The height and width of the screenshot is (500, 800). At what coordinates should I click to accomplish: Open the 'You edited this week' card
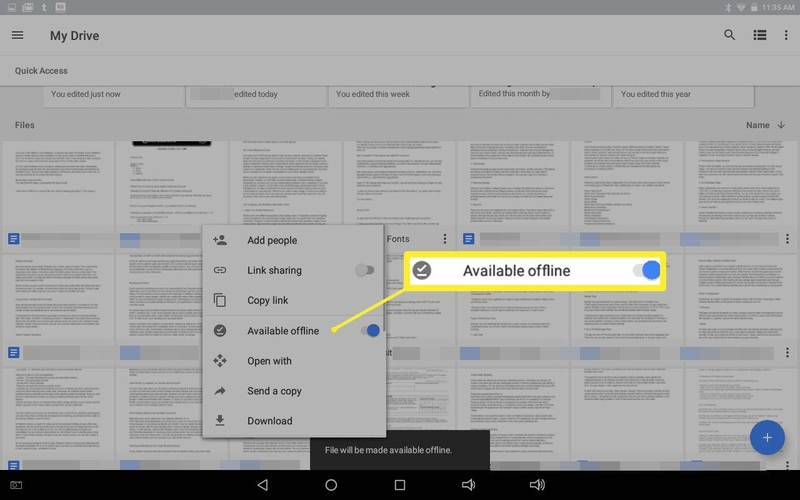[x=398, y=96]
